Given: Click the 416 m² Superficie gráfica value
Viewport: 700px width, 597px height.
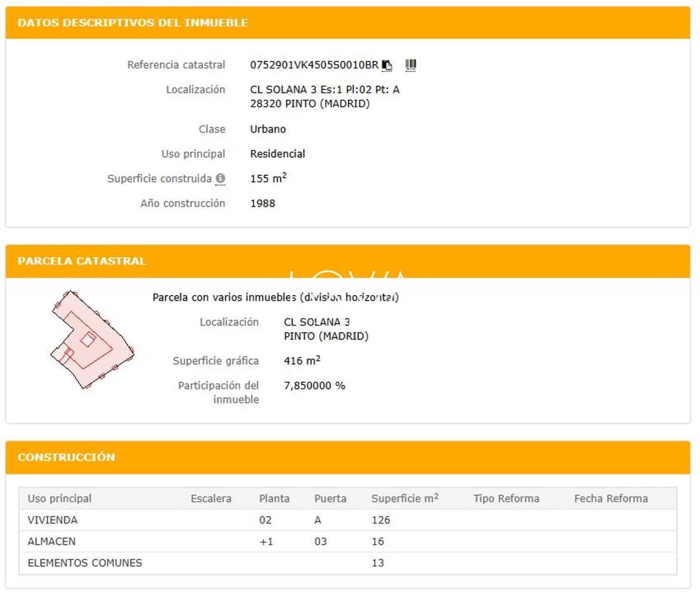Looking at the screenshot, I should point(302,361).
